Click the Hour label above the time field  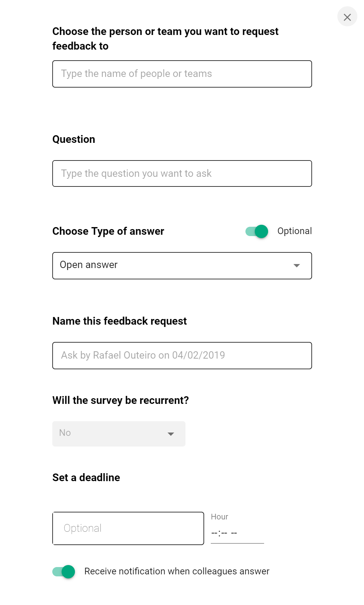point(219,517)
